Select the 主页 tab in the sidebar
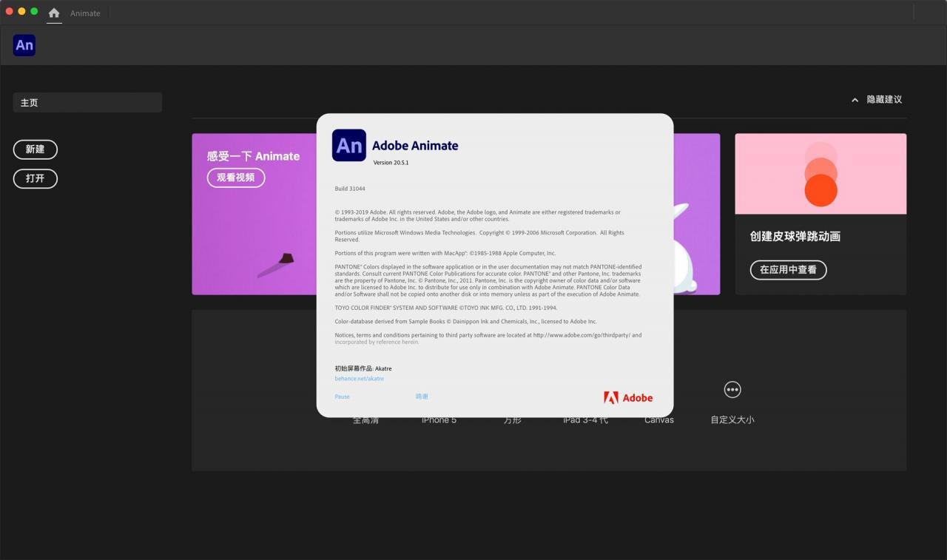947x560 pixels. click(x=87, y=102)
